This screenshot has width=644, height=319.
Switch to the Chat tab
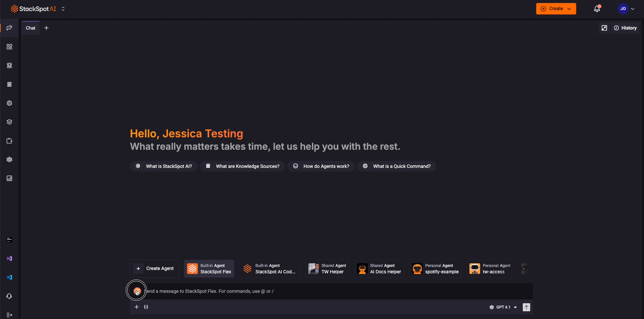point(30,28)
